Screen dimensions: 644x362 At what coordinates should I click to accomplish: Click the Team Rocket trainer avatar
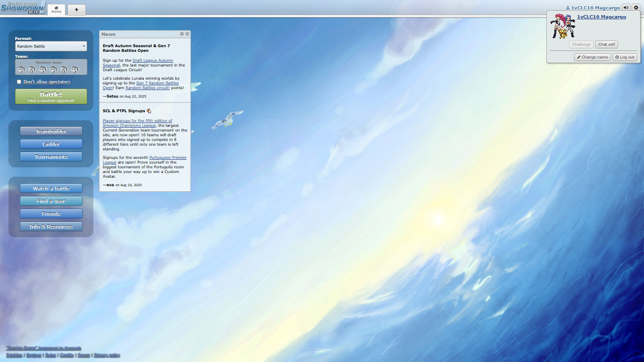tap(563, 26)
